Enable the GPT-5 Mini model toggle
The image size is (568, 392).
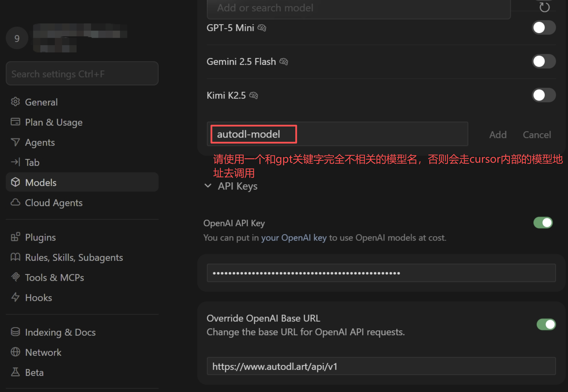544,28
